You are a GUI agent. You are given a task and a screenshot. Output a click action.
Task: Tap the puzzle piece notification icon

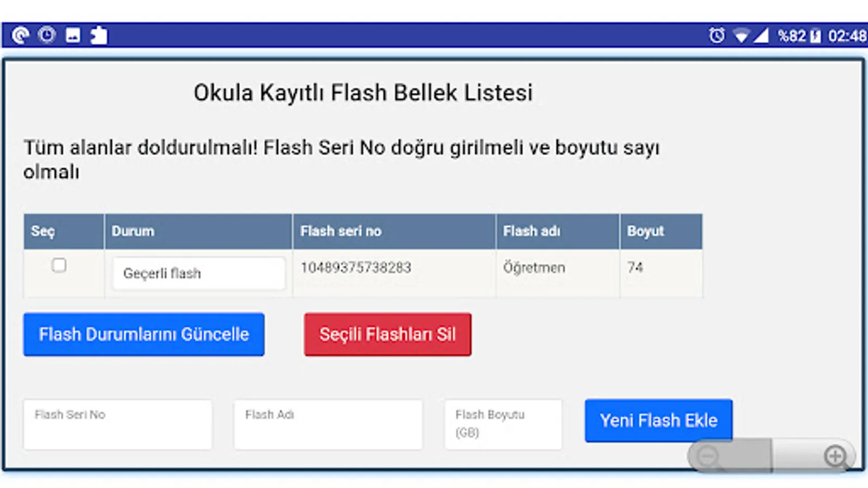[99, 35]
